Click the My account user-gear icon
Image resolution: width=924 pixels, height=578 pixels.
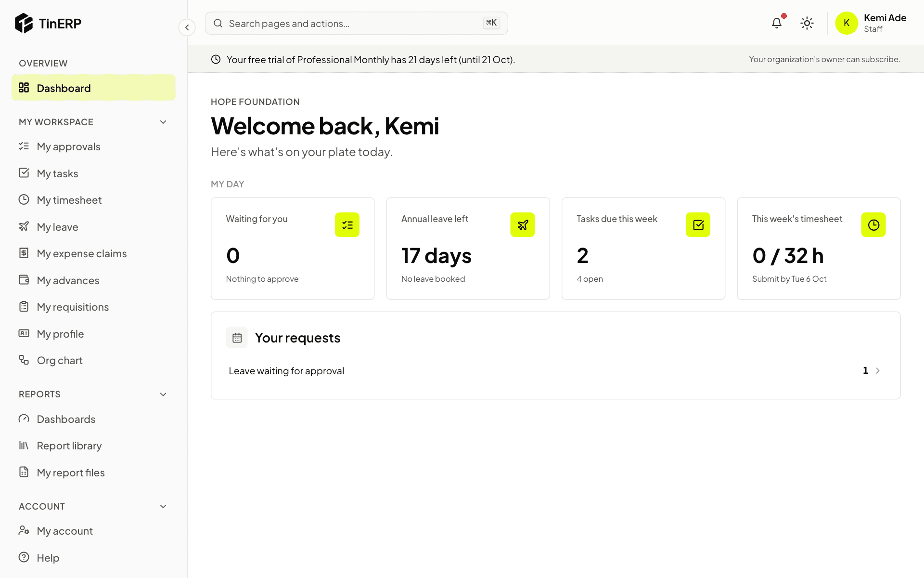pos(24,530)
